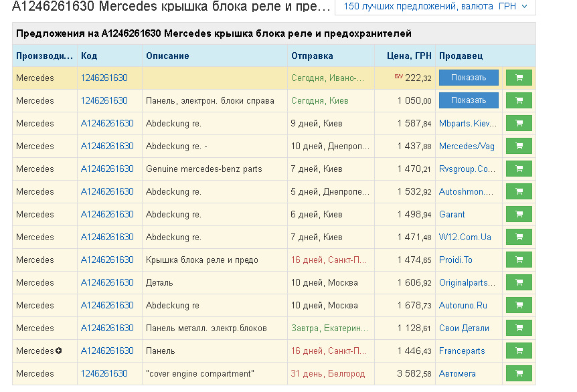
Task: Add the Franceparts offer to cart
Action: click(519, 351)
